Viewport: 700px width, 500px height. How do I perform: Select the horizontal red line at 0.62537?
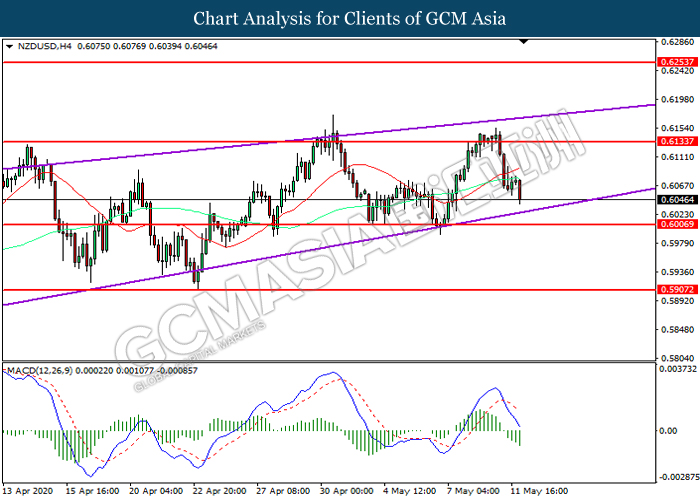tap(300, 62)
